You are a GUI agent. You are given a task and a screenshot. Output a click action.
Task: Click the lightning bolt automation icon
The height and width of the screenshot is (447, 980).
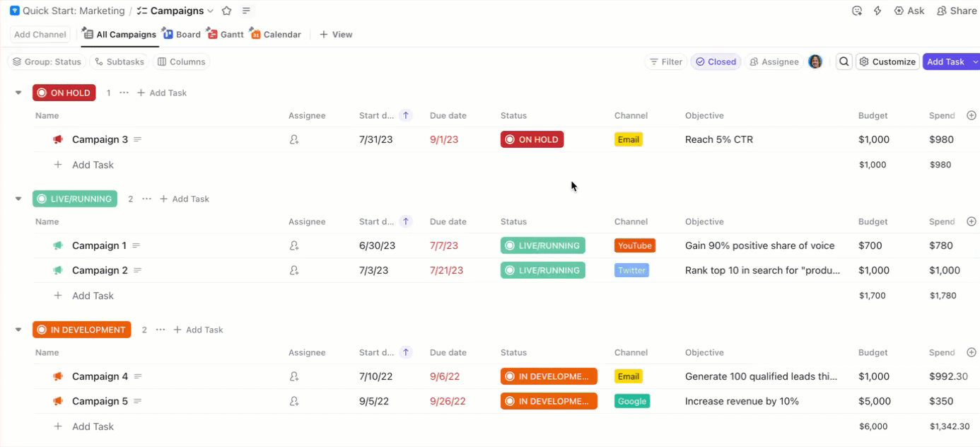pyautogui.click(x=877, y=11)
